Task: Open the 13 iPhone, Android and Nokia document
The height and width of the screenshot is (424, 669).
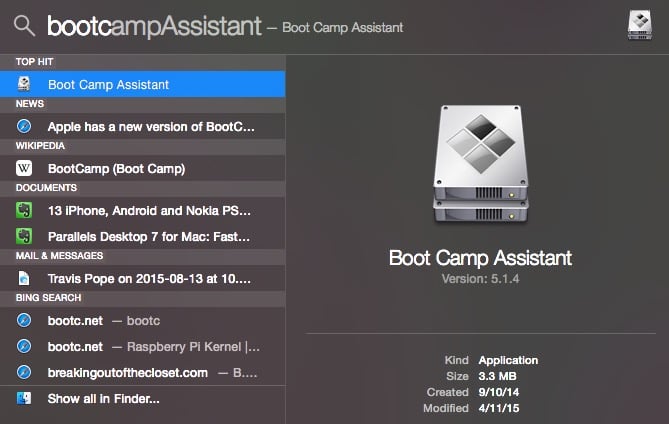Action: coord(143,210)
